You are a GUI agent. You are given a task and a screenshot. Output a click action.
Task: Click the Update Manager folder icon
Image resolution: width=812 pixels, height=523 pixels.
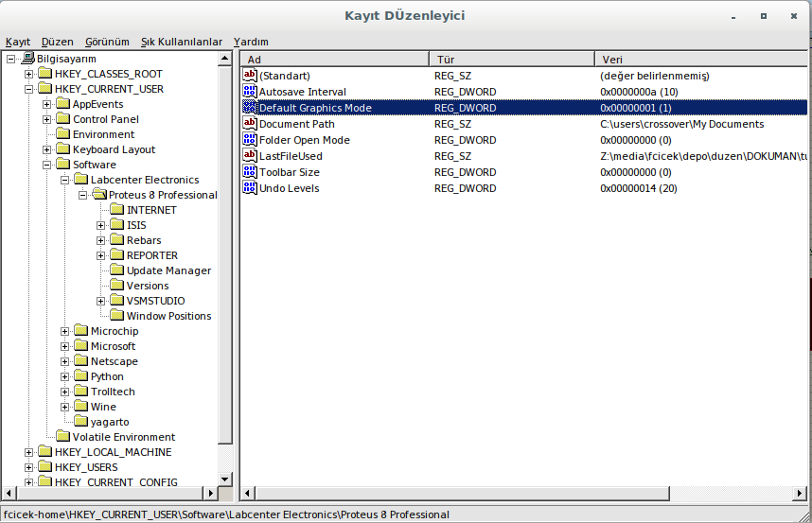[x=117, y=270]
